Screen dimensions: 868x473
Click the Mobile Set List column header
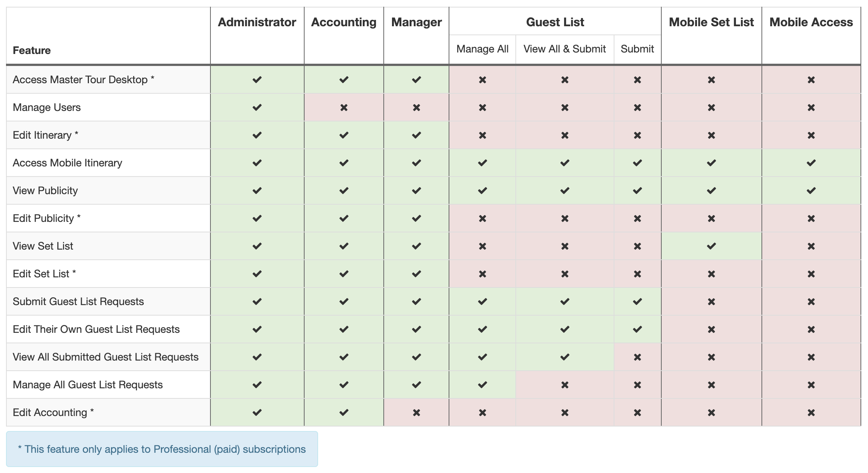click(711, 22)
